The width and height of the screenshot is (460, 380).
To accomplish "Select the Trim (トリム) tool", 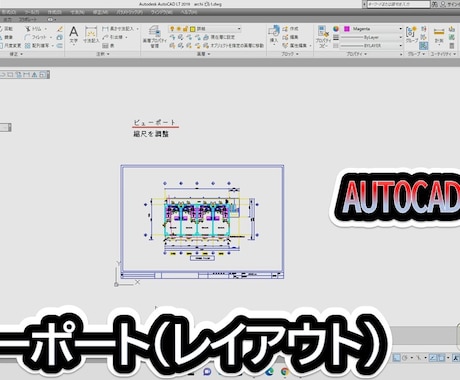I will (33, 29).
